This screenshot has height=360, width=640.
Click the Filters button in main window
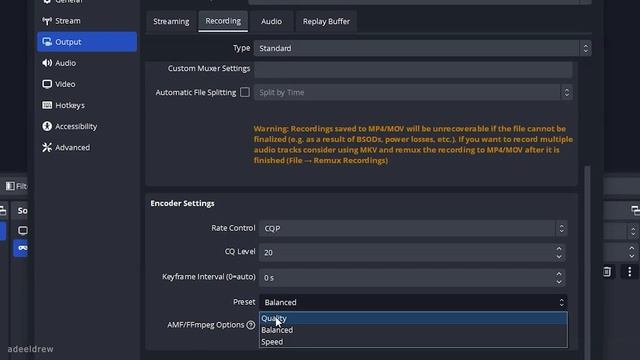[x=16, y=186]
